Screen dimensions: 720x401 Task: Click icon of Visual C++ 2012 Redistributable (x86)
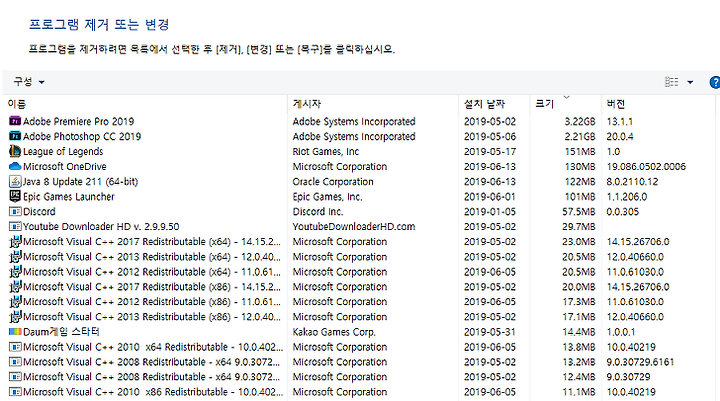tap(15, 302)
